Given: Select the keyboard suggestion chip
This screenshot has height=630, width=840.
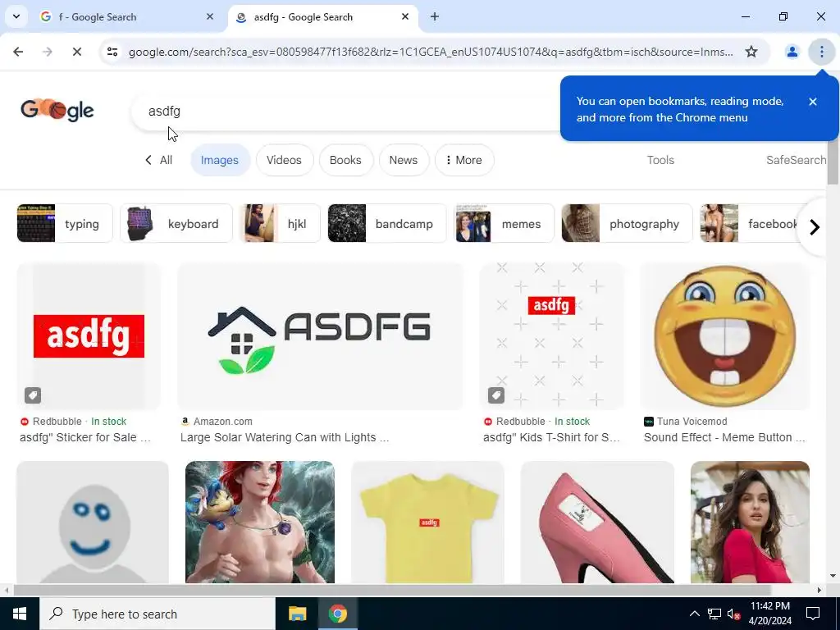Looking at the screenshot, I should (x=176, y=223).
